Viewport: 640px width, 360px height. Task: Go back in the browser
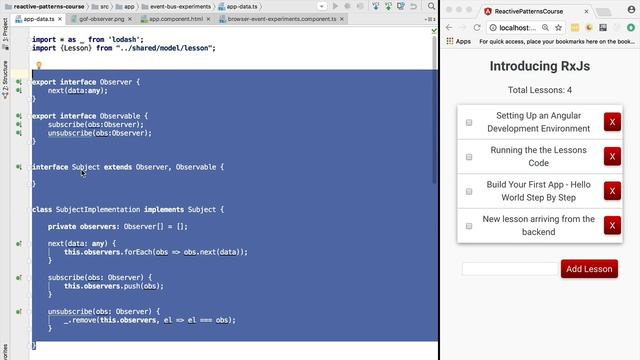tap(449, 27)
